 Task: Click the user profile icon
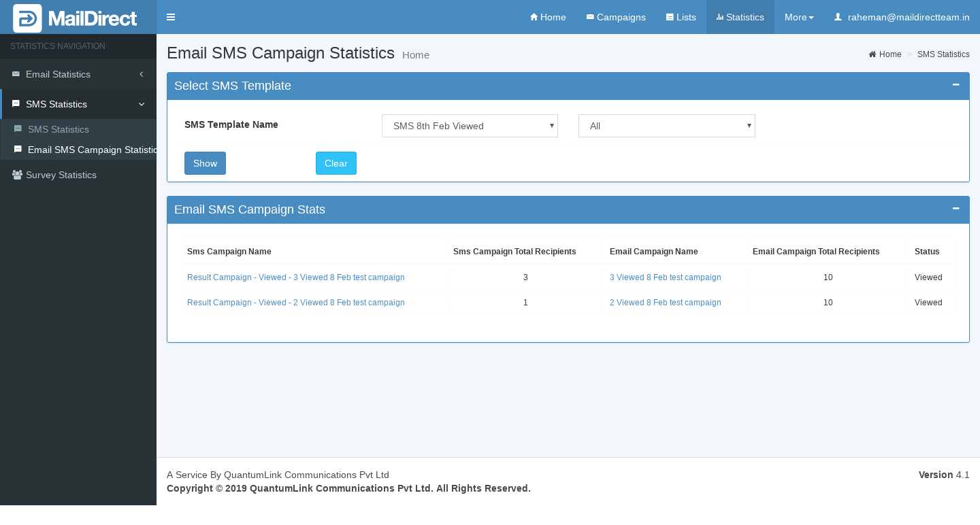pyautogui.click(x=838, y=17)
